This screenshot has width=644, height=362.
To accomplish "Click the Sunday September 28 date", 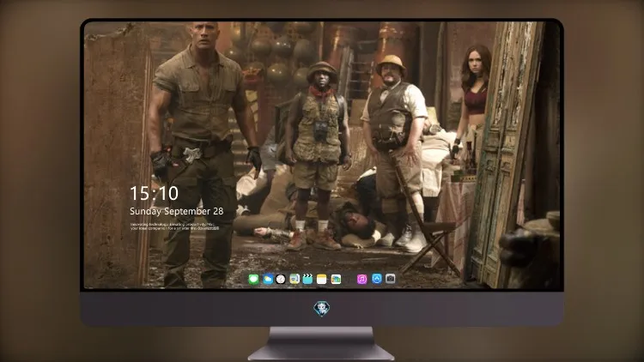I will point(177,211).
